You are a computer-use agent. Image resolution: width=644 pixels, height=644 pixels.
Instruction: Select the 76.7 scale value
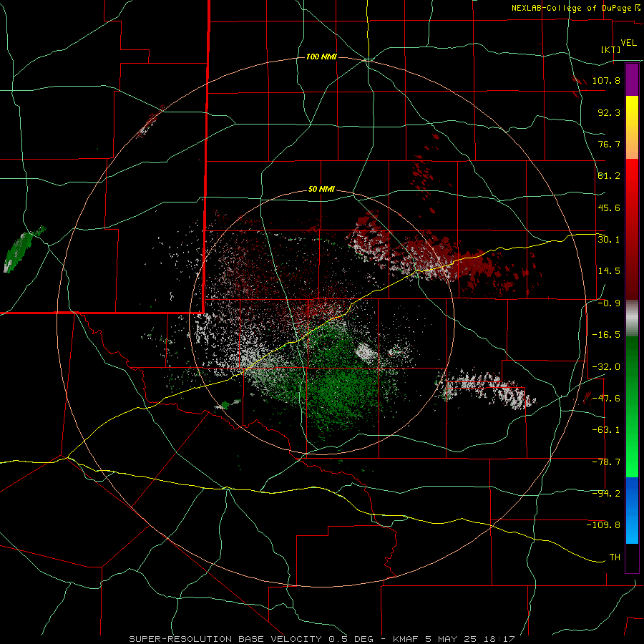[609, 144]
